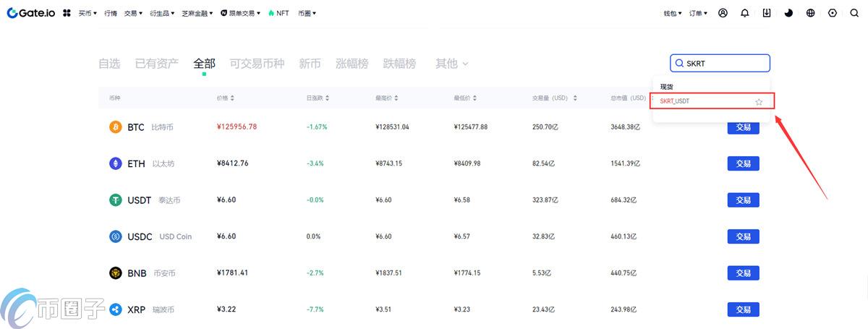868x329 pixels.
Task: Open the user account profile icon
Action: tap(723, 13)
